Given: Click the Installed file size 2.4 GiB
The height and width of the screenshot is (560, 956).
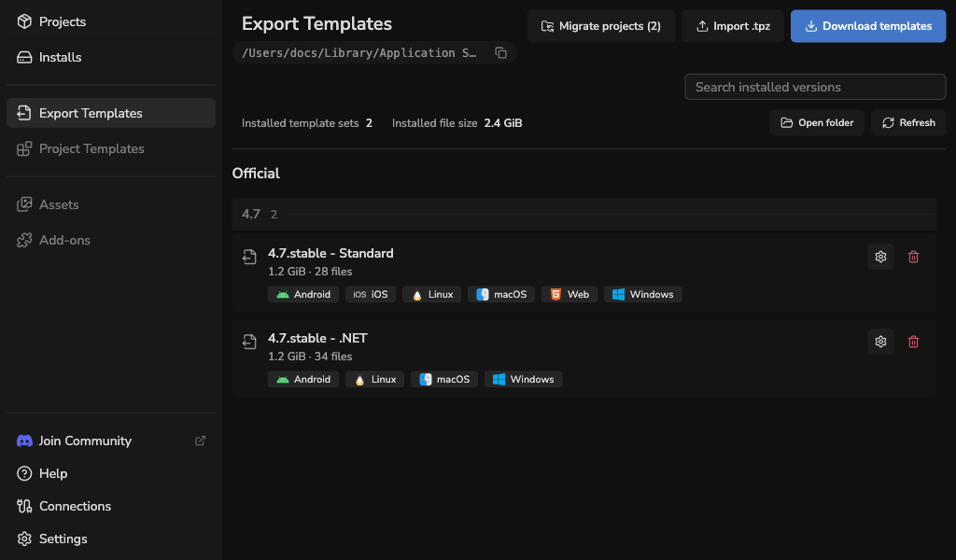Looking at the screenshot, I should 457,123.
